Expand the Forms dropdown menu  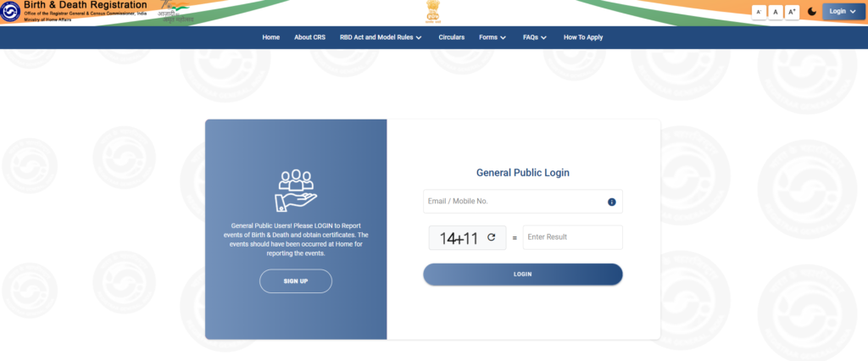click(492, 37)
